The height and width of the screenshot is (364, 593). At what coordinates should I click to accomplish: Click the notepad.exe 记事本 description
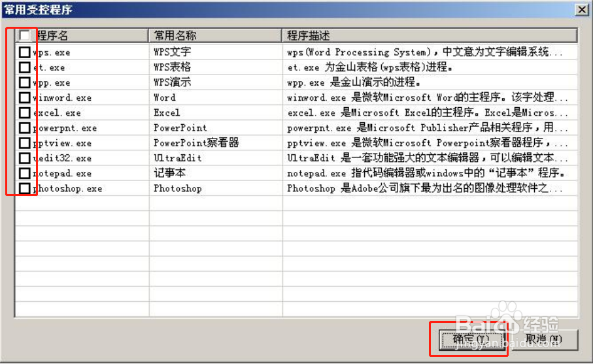point(426,173)
